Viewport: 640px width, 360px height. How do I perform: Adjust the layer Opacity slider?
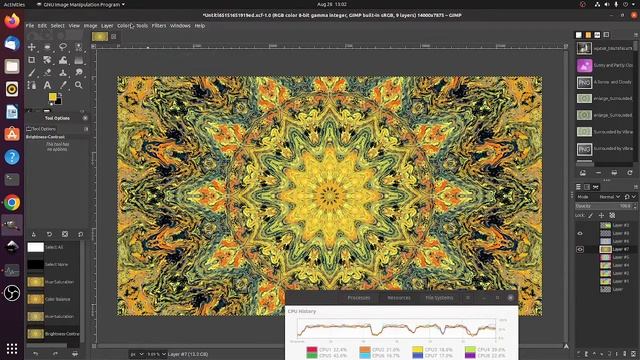click(x=605, y=206)
